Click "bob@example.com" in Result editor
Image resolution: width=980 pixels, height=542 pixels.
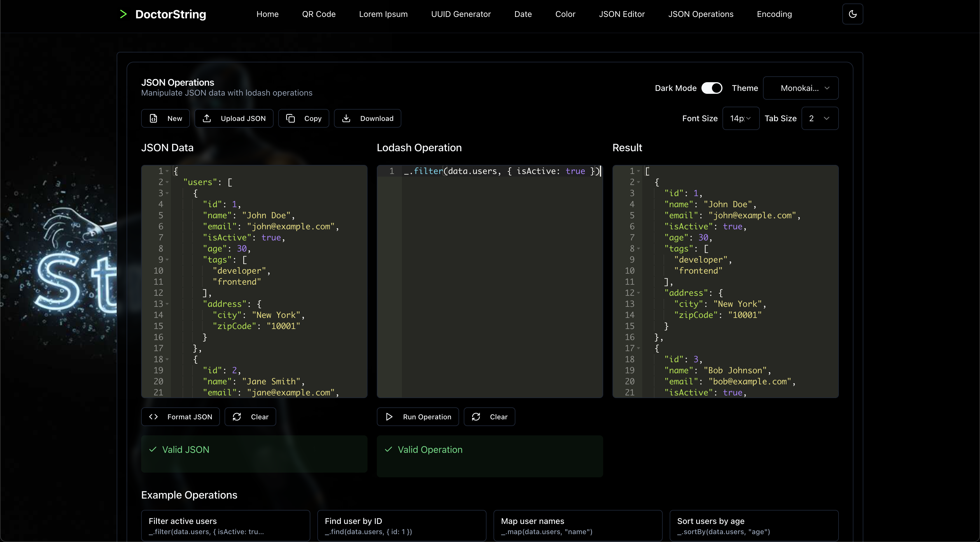[x=750, y=381]
